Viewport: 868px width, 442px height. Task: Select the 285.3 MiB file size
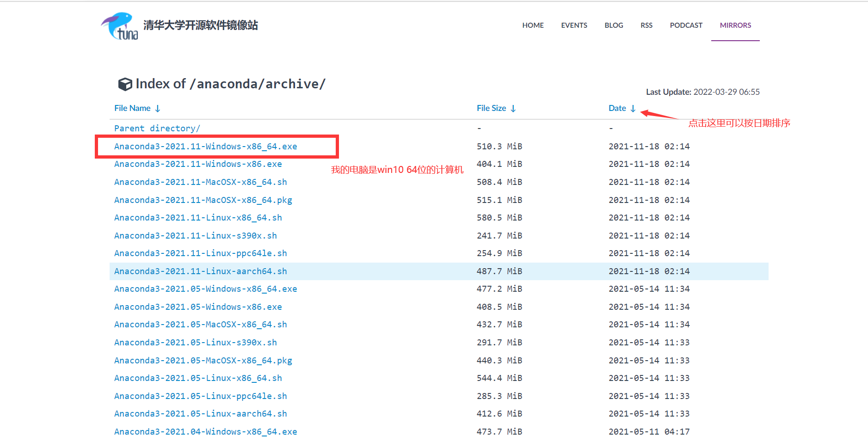click(x=499, y=396)
